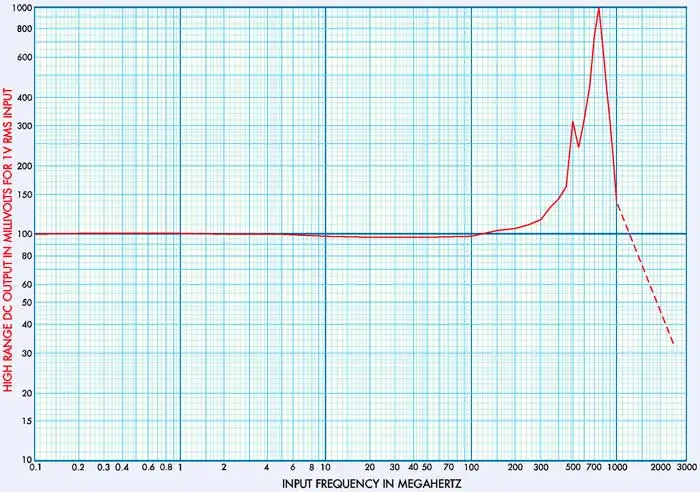Select the "500" frequency axis label
Screen dimensions: 700x492
[573, 467]
